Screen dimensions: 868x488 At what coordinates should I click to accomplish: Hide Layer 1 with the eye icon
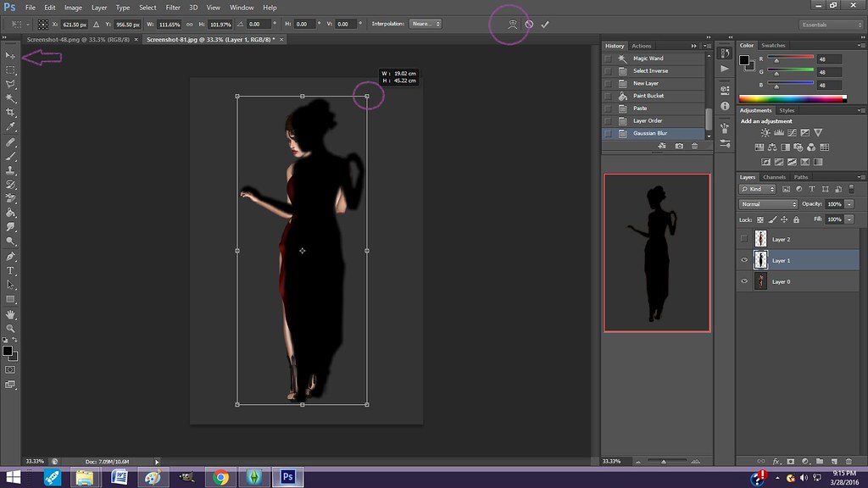(x=744, y=261)
